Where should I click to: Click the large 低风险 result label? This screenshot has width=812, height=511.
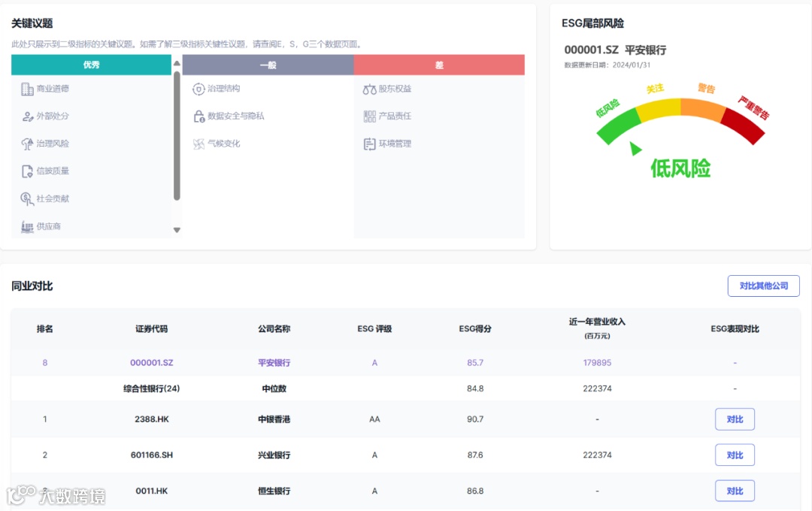click(680, 169)
